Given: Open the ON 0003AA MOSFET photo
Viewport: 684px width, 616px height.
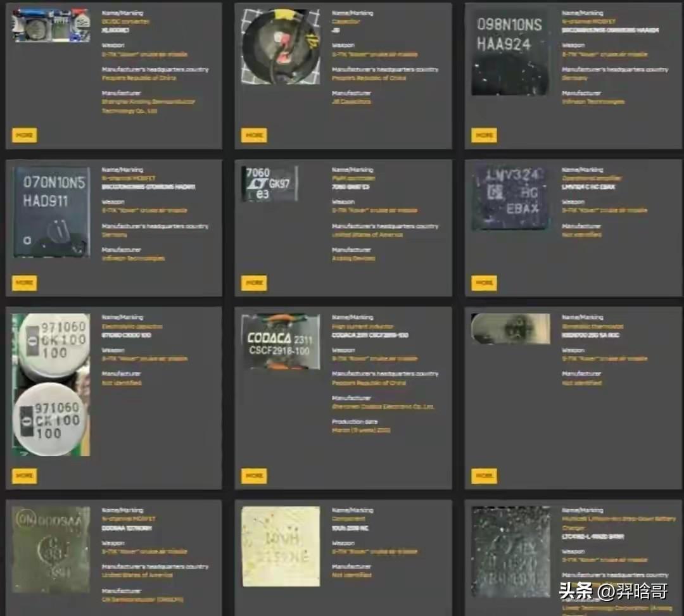Looking at the screenshot, I should [x=51, y=550].
